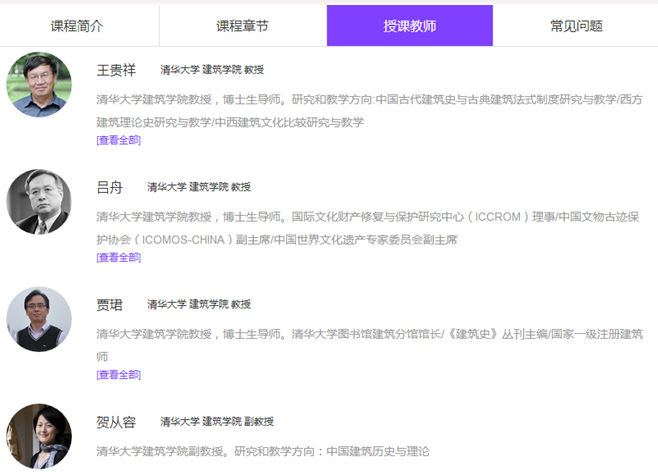Click 王贵祥's profile photo
The width and height of the screenshot is (658, 472).
click(39, 85)
